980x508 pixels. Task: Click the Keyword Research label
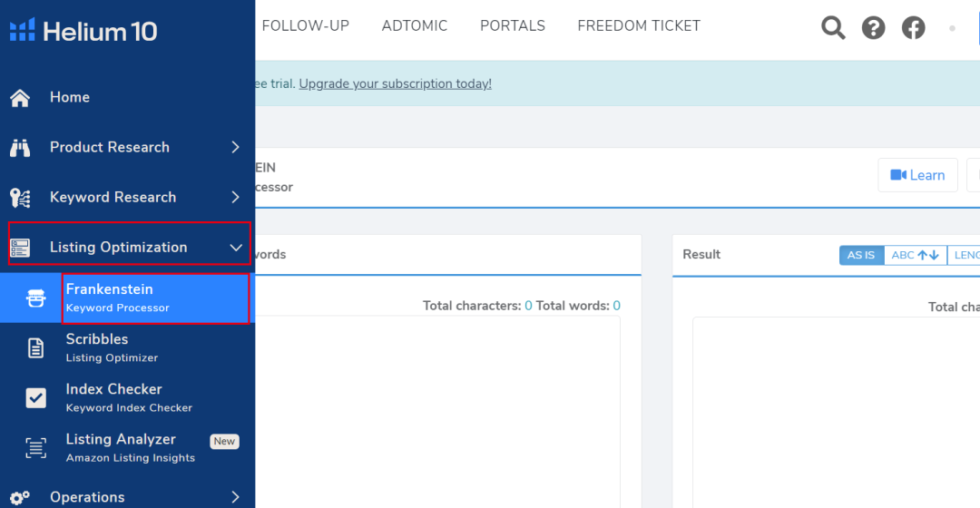pyautogui.click(x=113, y=198)
